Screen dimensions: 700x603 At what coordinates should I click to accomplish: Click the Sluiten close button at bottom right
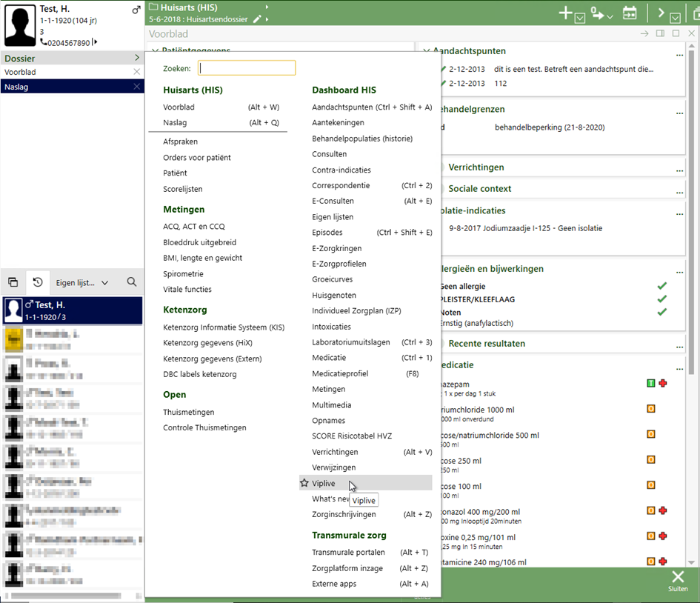(678, 581)
